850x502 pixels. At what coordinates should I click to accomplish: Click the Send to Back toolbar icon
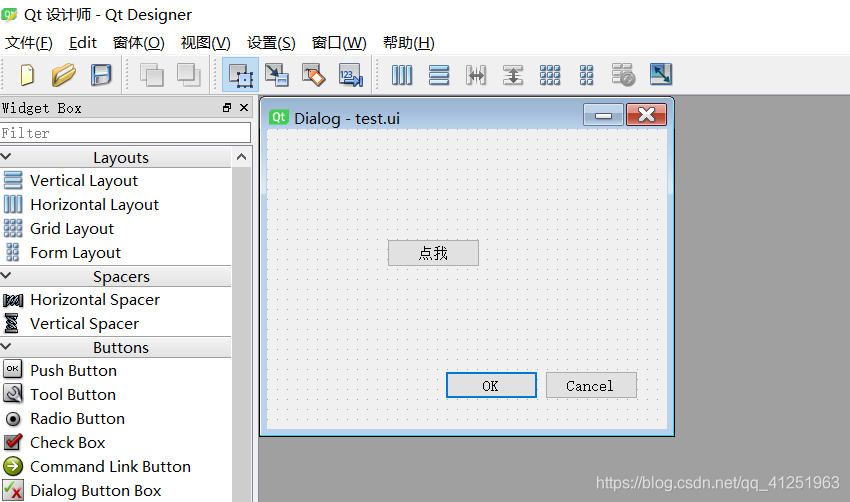click(152, 75)
